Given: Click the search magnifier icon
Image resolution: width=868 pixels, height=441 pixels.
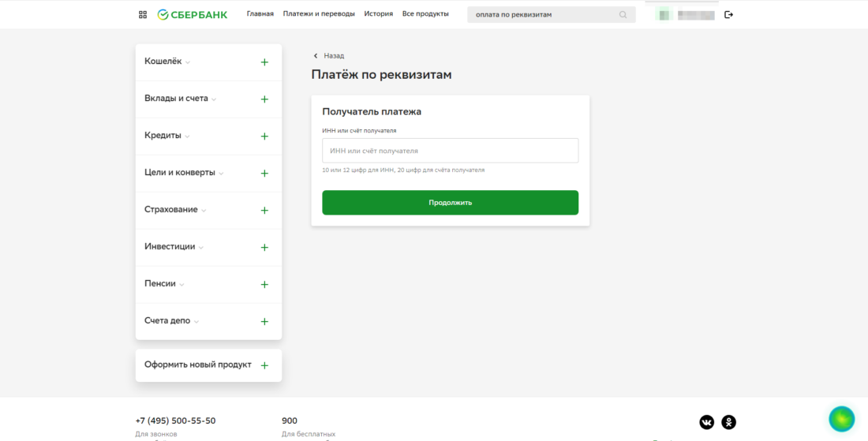Looking at the screenshot, I should [623, 15].
